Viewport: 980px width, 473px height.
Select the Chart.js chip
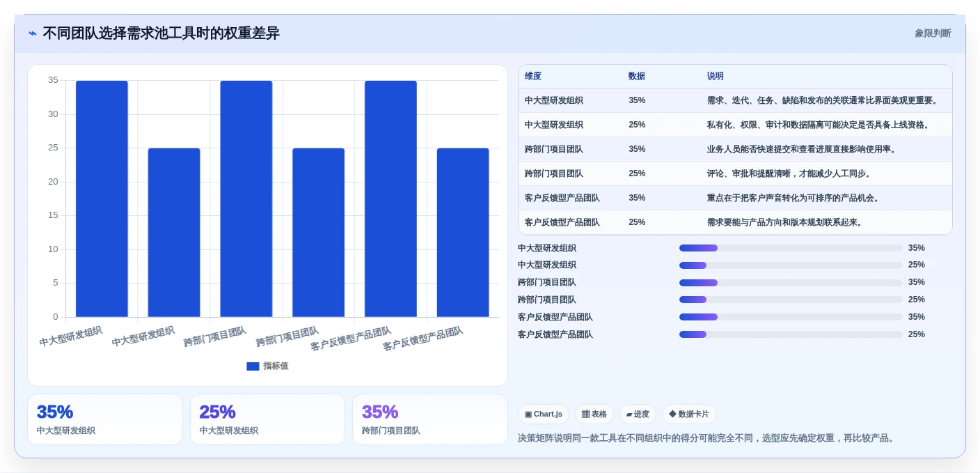tap(544, 414)
